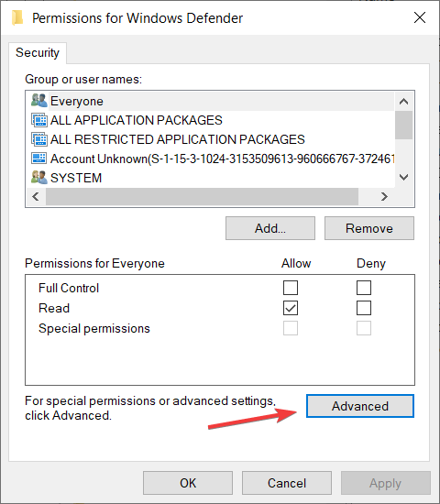Click the ALL APPLICATION PACKAGES icon
The width and height of the screenshot is (440, 504).
tap(38, 120)
